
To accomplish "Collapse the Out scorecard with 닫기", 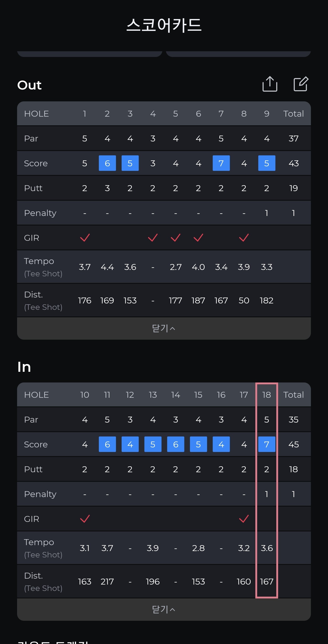I will click(x=164, y=328).
